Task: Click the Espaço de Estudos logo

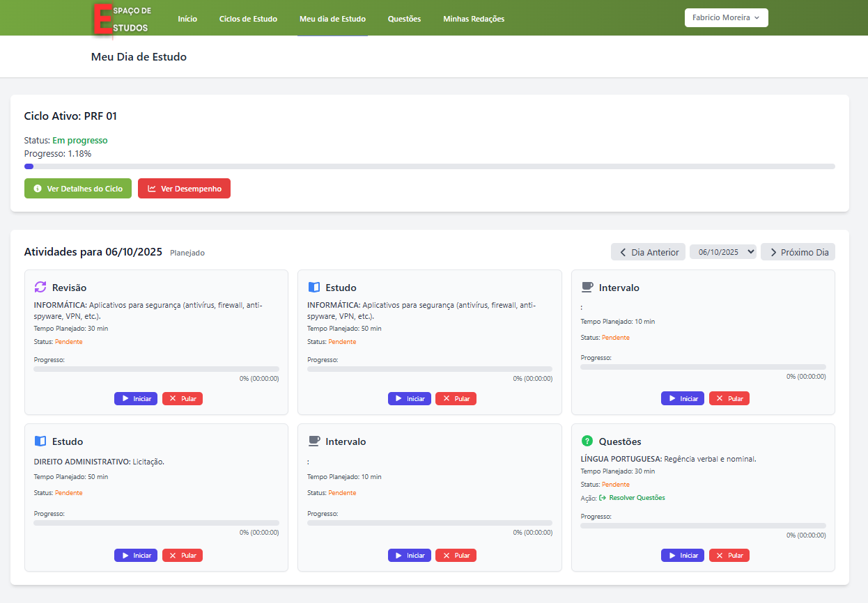Action: tap(123, 19)
